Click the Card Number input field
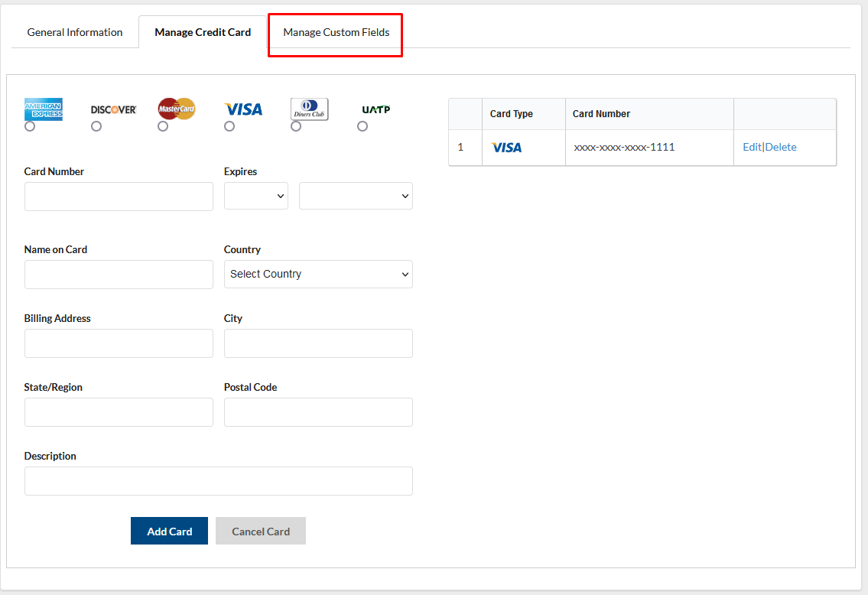 [x=119, y=197]
